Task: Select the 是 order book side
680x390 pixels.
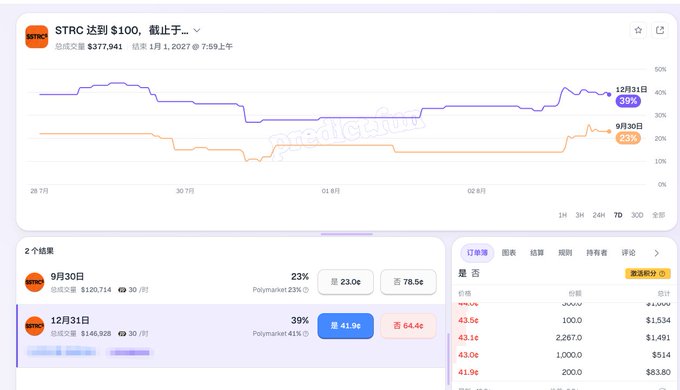Action: [462, 273]
